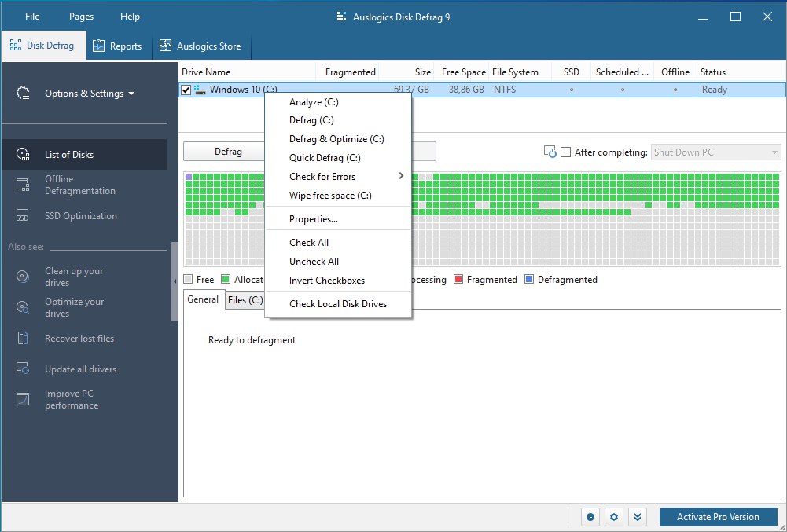Sort by Status column header
The height and width of the screenshot is (532, 787).
(742, 72)
